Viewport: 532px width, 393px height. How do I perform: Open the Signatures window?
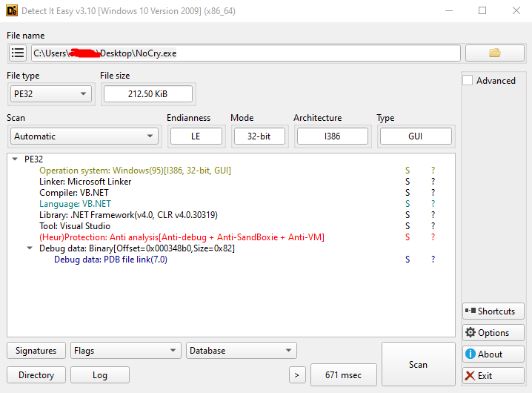pos(36,351)
